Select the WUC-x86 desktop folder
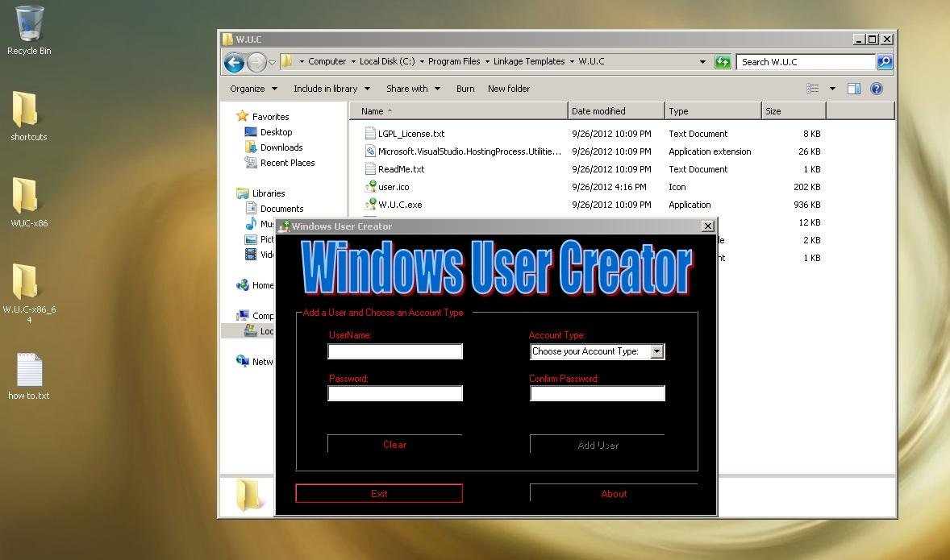The height and width of the screenshot is (560, 950). tap(28, 202)
